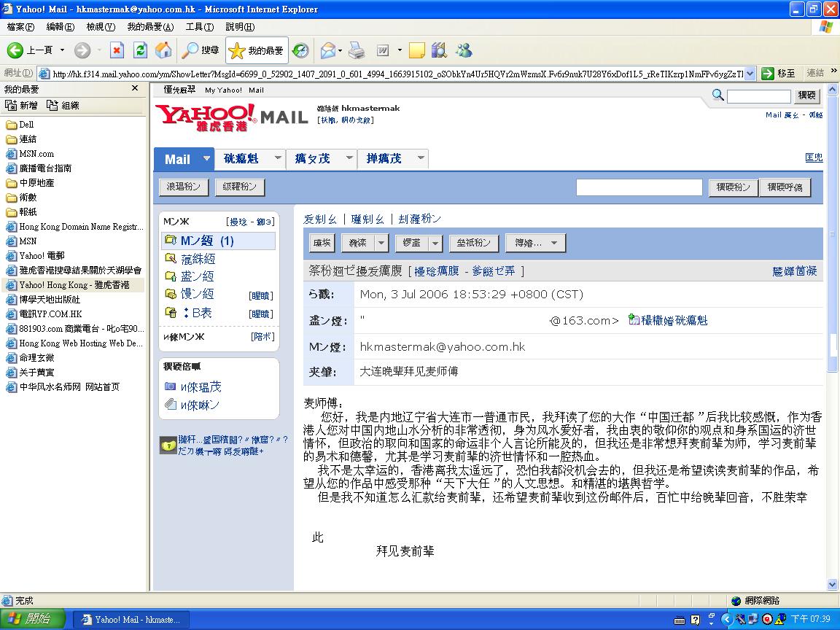Click 組織 organize favorites button
The height and width of the screenshot is (630, 840).
coord(63,106)
